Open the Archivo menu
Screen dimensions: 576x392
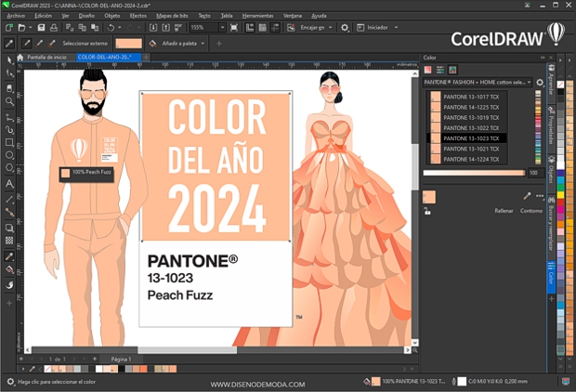pyautogui.click(x=16, y=16)
